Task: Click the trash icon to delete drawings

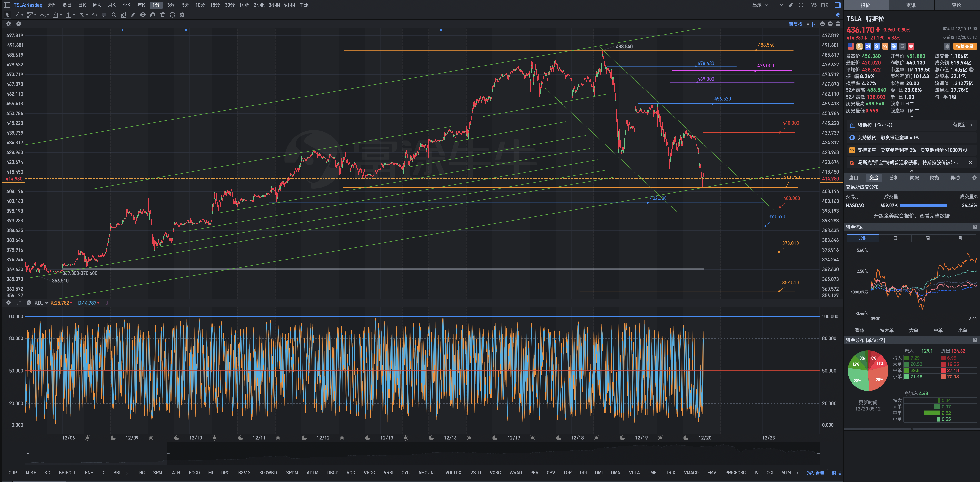Action: click(x=162, y=15)
